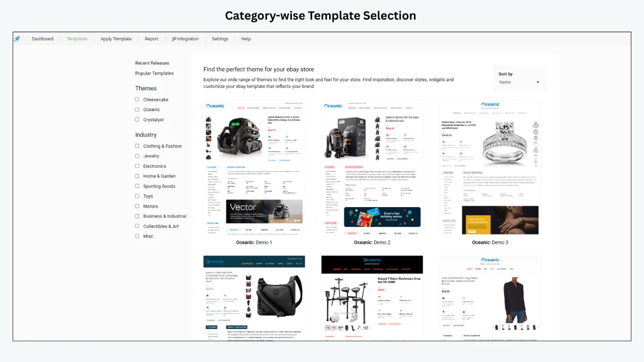
Task: Check the Crystalyst theme filter
Action: [x=137, y=120]
